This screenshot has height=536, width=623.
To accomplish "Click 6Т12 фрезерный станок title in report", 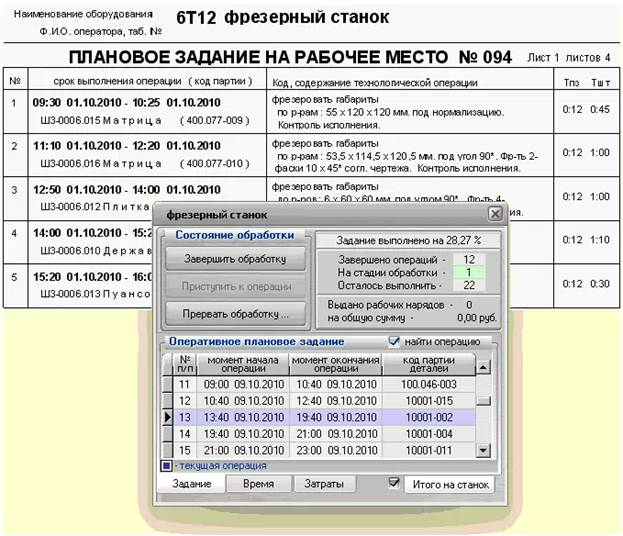I will [x=282, y=17].
